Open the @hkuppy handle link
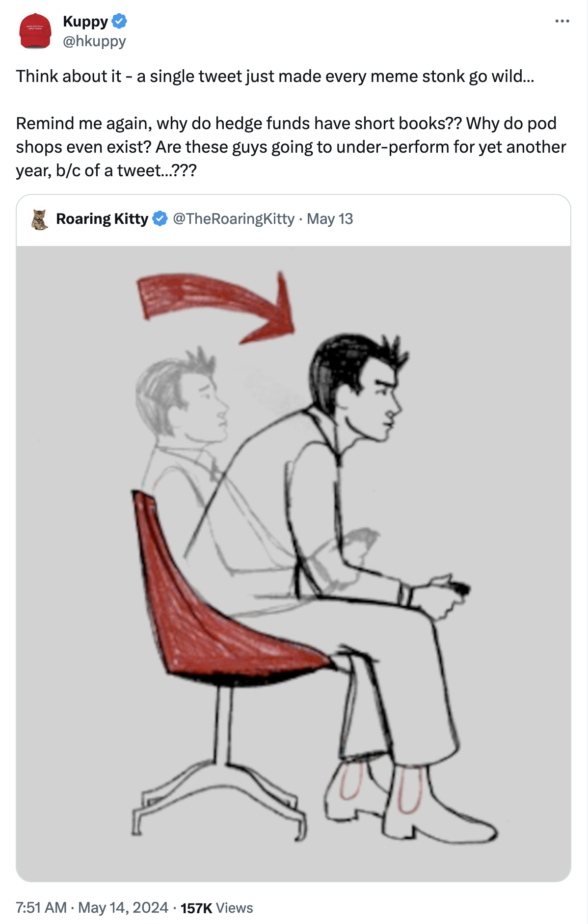 pyautogui.click(x=94, y=41)
